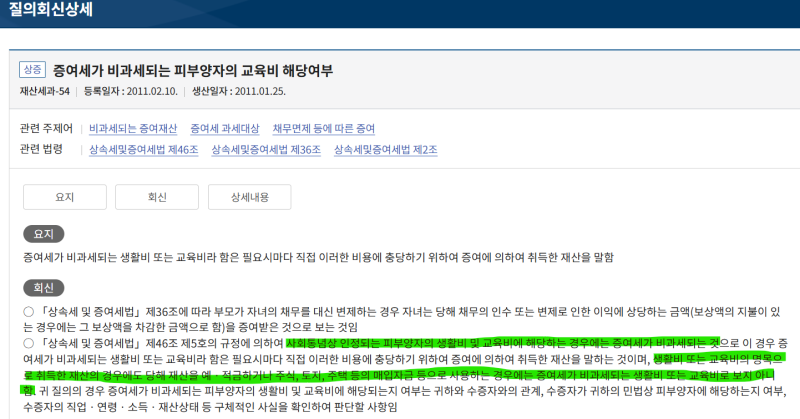Open 상속세및증여세법 제36조 law link
The height and width of the screenshot is (419, 800).
pos(266,150)
